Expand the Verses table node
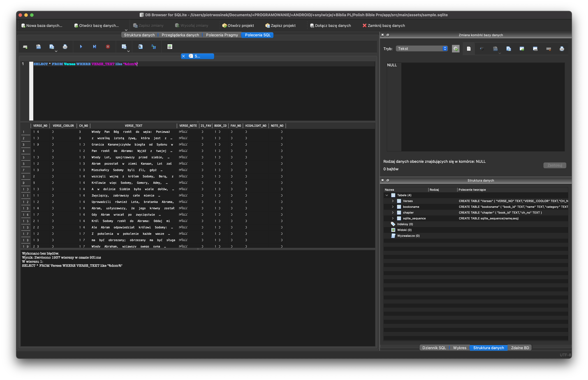The image size is (588, 380). point(393,201)
